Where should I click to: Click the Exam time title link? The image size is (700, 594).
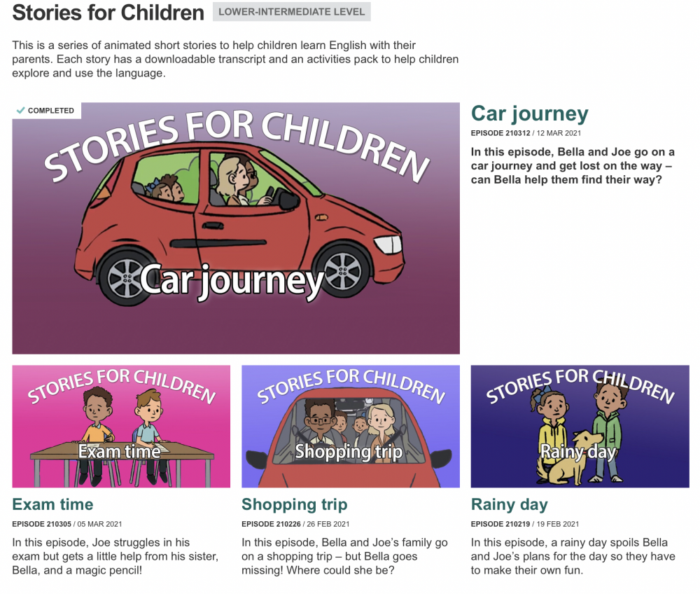tap(52, 504)
